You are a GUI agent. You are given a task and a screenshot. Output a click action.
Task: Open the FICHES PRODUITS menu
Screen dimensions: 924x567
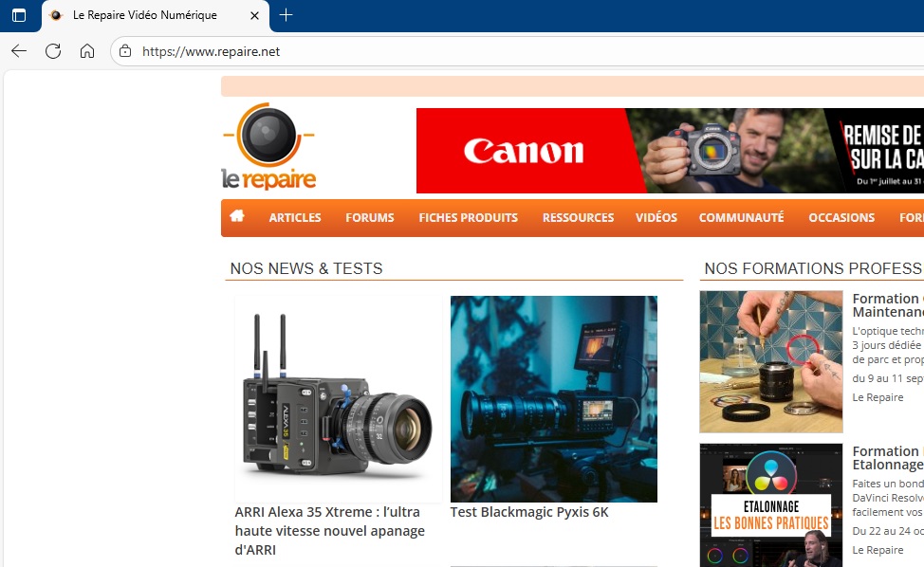pyautogui.click(x=468, y=217)
